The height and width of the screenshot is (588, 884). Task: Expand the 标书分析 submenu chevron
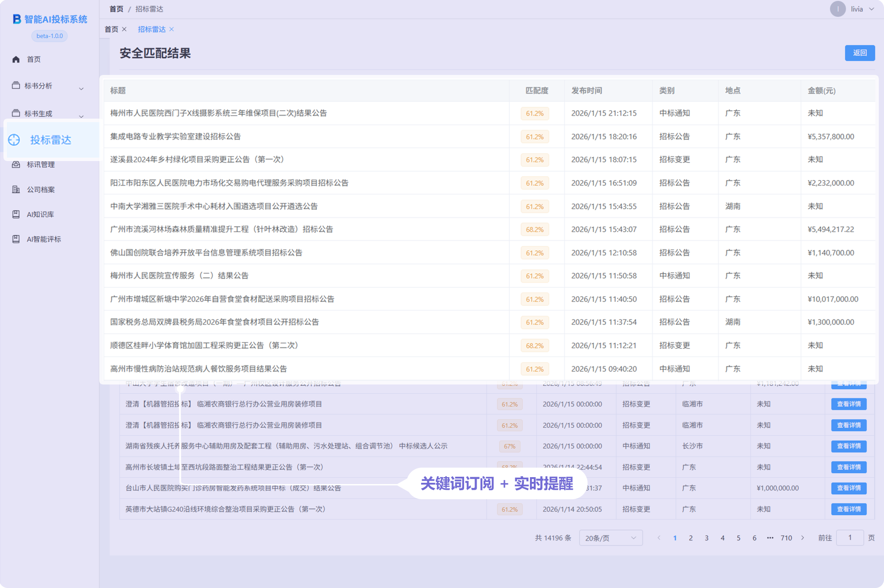[81, 88]
